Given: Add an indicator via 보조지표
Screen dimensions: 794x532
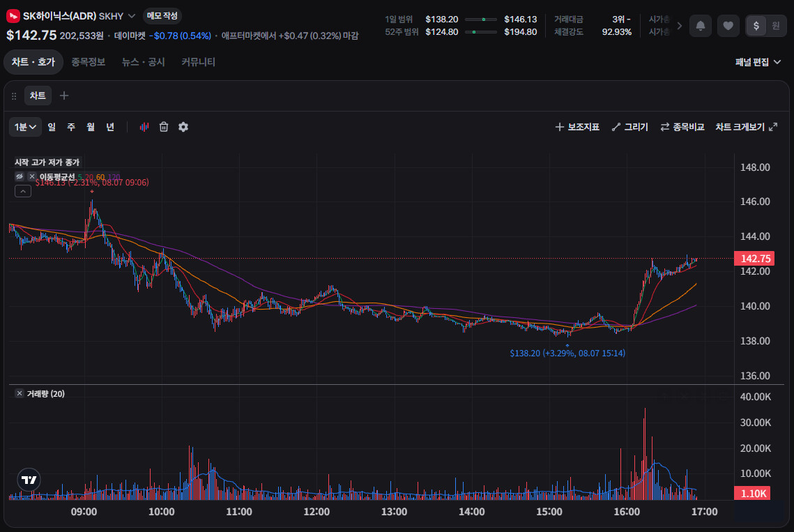Looking at the screenshot, I should pos(577,127).
